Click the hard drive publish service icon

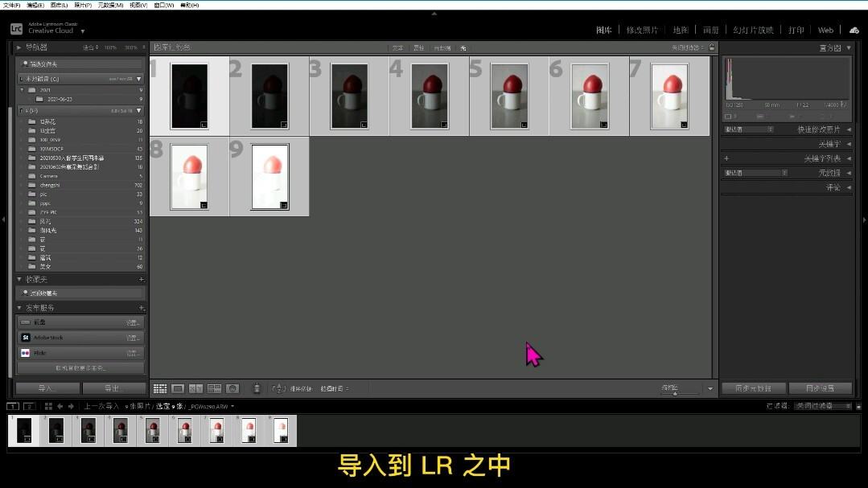[26, 322]
